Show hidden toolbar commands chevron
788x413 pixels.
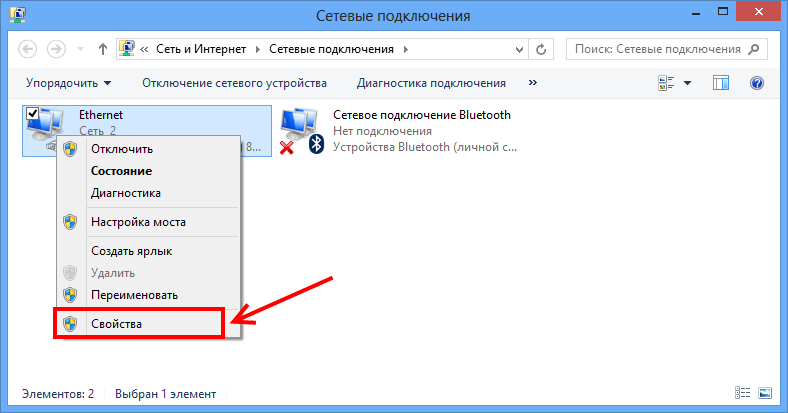point(533,83)
